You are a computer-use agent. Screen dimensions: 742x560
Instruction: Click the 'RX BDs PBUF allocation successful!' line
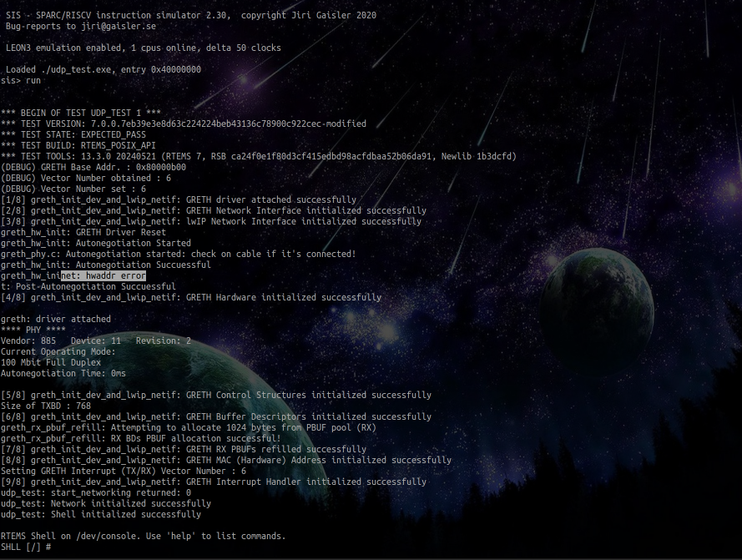(x=141, y=439)
